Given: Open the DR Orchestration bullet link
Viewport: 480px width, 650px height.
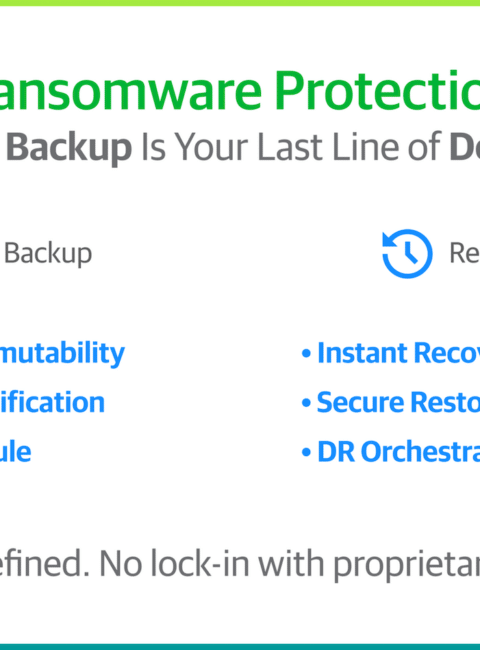Looking at the screenshot, I should pos(398,451).
